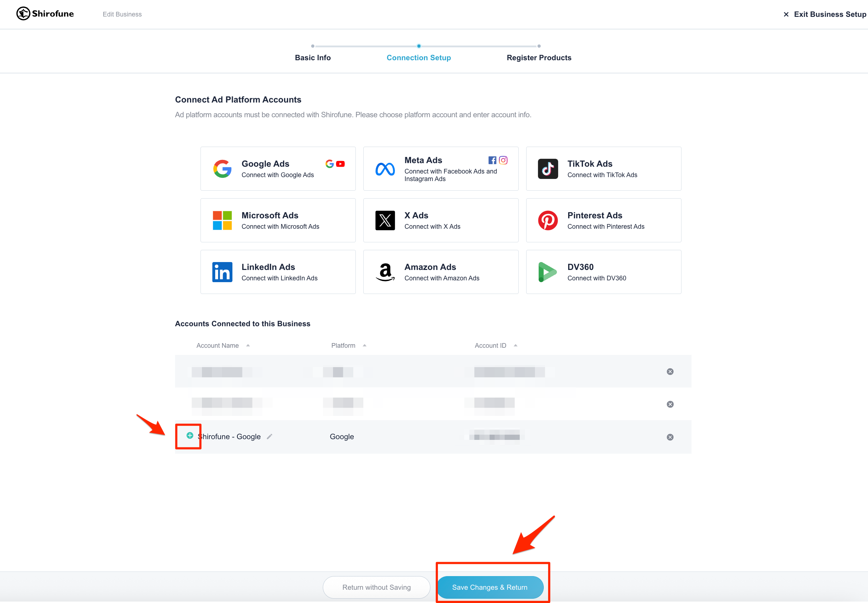Click 'Connect with Facebook Ads and Instagram Ads' text

(x=450, y=175)
